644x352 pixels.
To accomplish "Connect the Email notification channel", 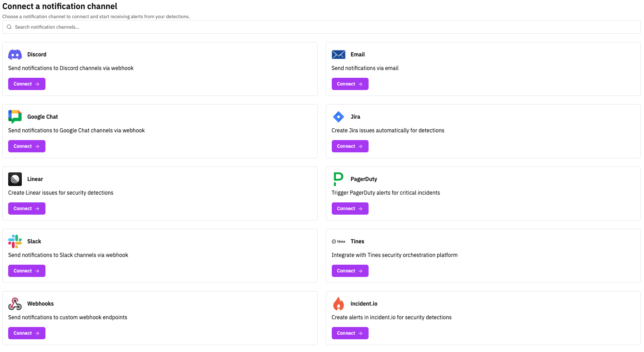I will click(350, 84).
